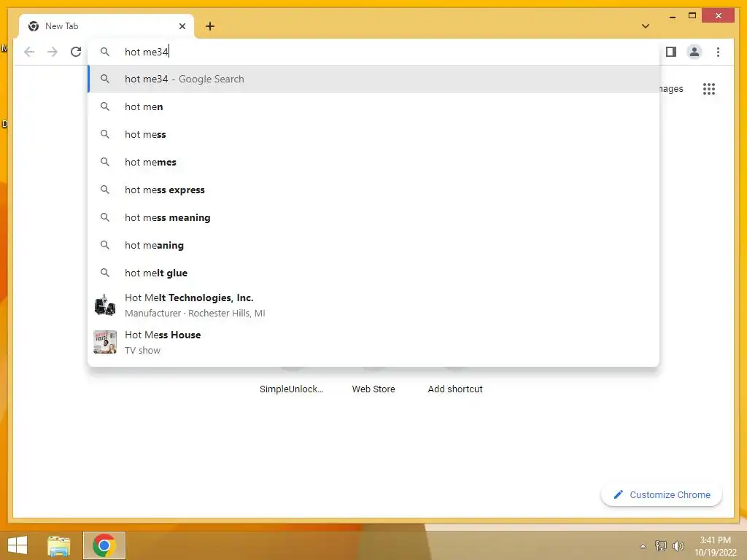Click the forward navigation arrow
747x560 pixels.
point(53,52)
